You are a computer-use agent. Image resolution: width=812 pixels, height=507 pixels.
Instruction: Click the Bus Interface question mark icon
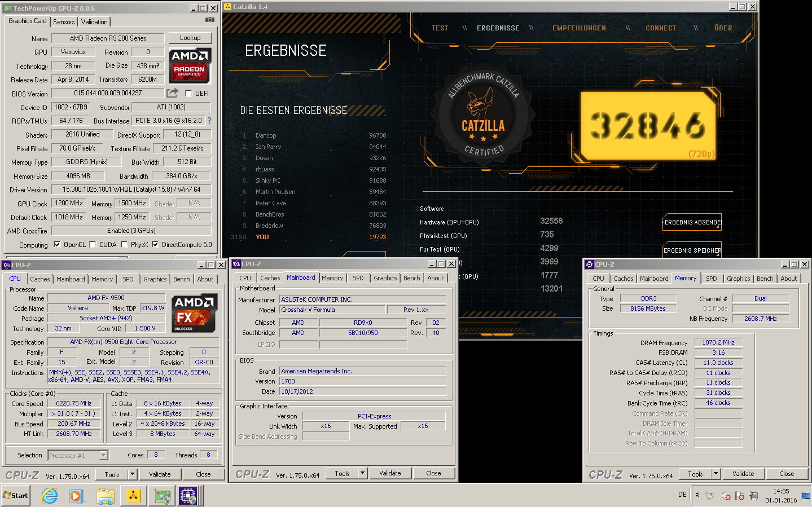click(x=209, y=121)
